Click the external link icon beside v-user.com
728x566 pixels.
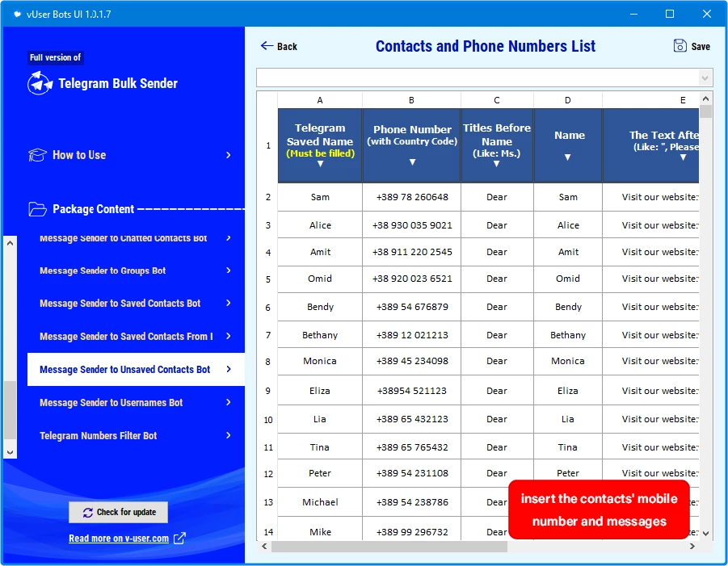click(x=179, y=539)
